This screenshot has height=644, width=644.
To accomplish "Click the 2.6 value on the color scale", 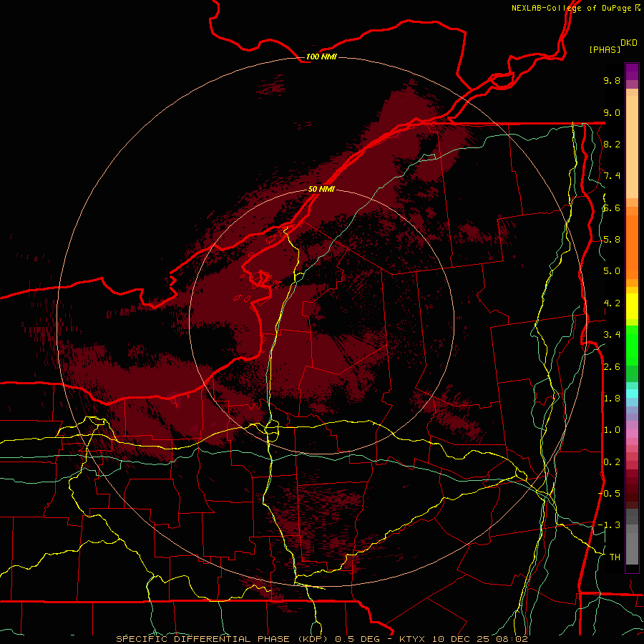I will 612,367.
